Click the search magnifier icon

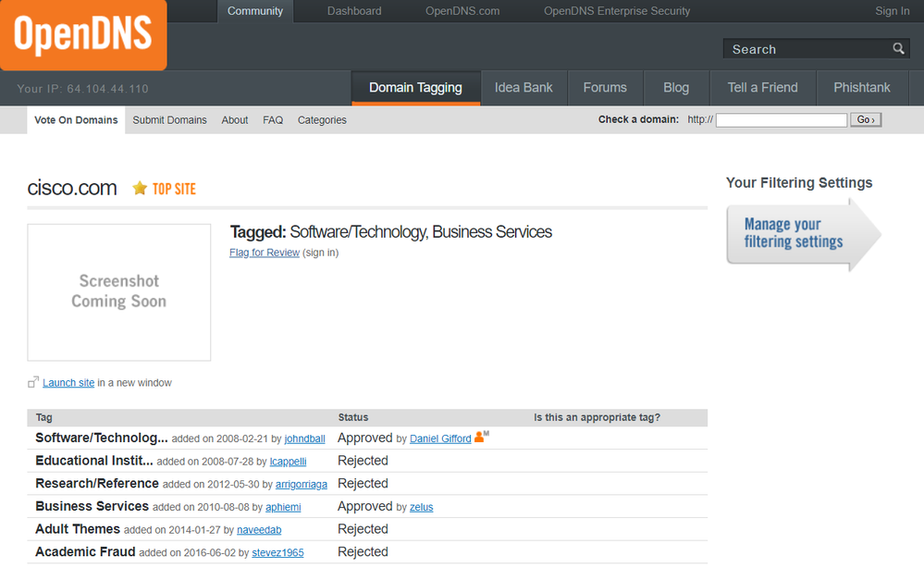[898, 48]
